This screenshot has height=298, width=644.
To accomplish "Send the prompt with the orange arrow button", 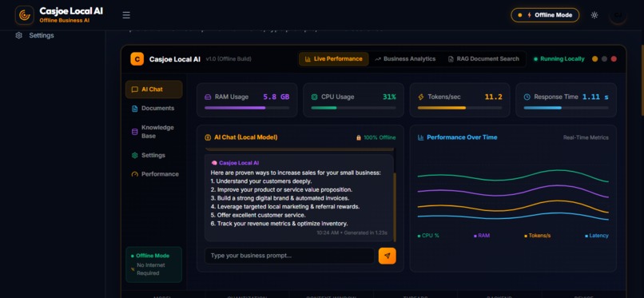I will point(388,256).
